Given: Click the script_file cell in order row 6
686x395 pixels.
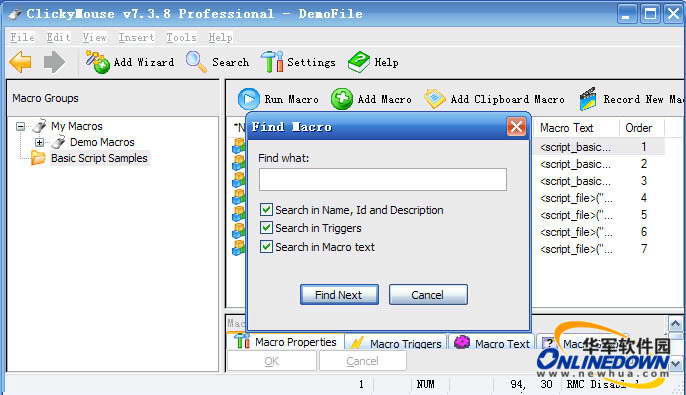Looking at the screenshot, I should click(x=575, y=232).
